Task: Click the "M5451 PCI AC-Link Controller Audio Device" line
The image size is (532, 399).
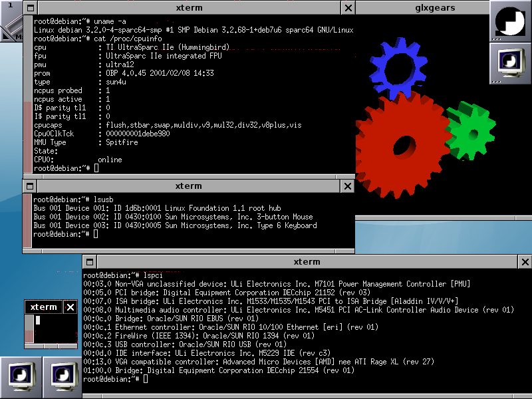Action: pyautogui.click(x=299, y=310)
